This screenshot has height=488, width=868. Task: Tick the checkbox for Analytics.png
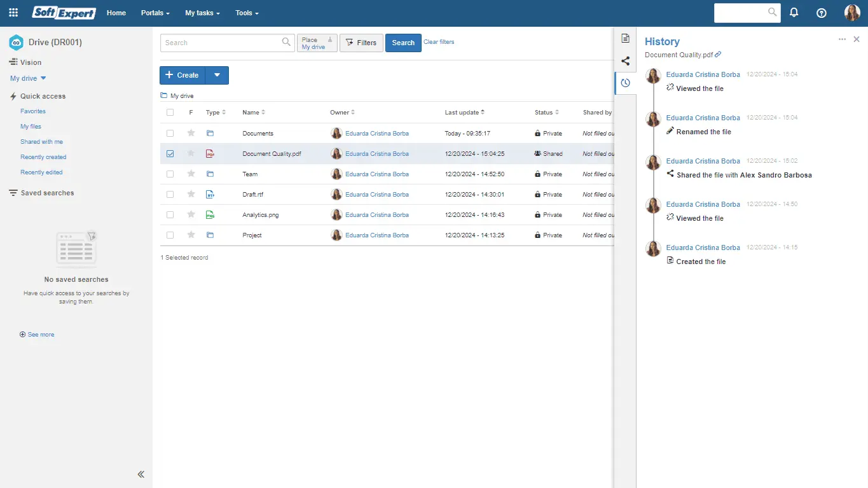tap(170, 215)
